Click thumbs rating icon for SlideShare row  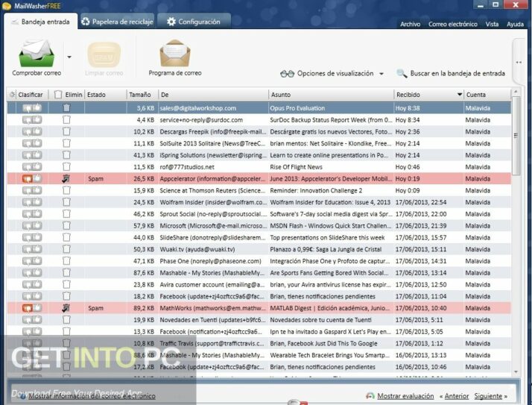32,237
